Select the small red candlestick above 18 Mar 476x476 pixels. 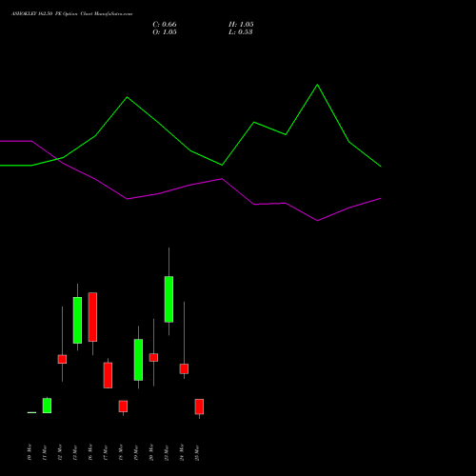(x=123, y=407)
